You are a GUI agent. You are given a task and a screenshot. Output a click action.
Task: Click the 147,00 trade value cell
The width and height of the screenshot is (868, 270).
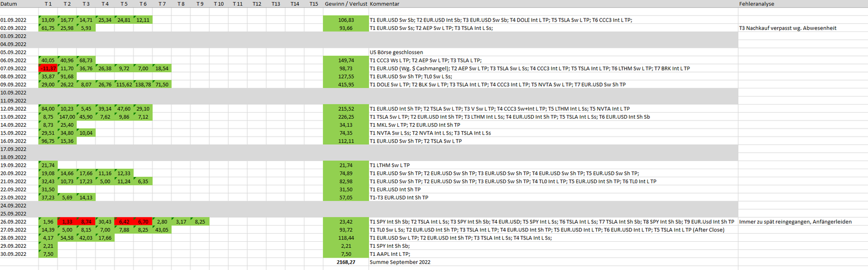[x=67, y=117]
